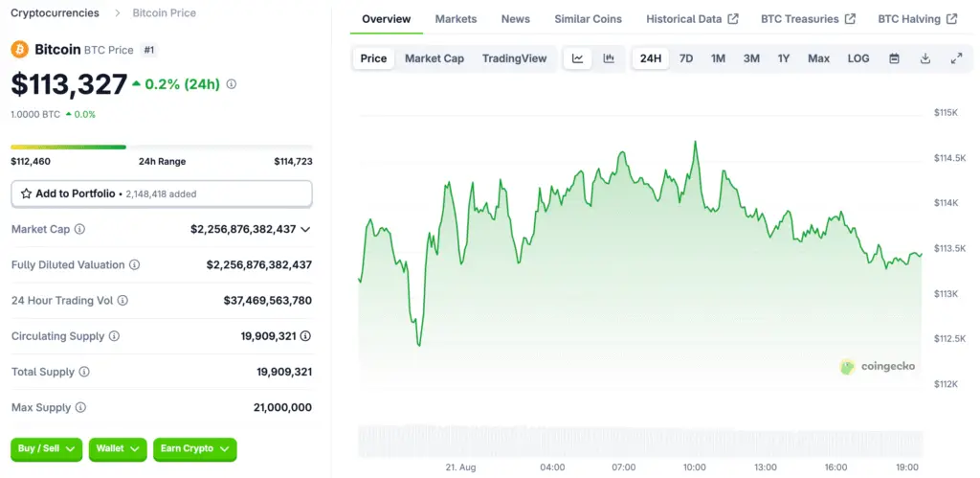Image resolution: width=980 pixels, height=478 pixels.
Task: Open the Similar Coins tab
Action: (x=588, y=19)
